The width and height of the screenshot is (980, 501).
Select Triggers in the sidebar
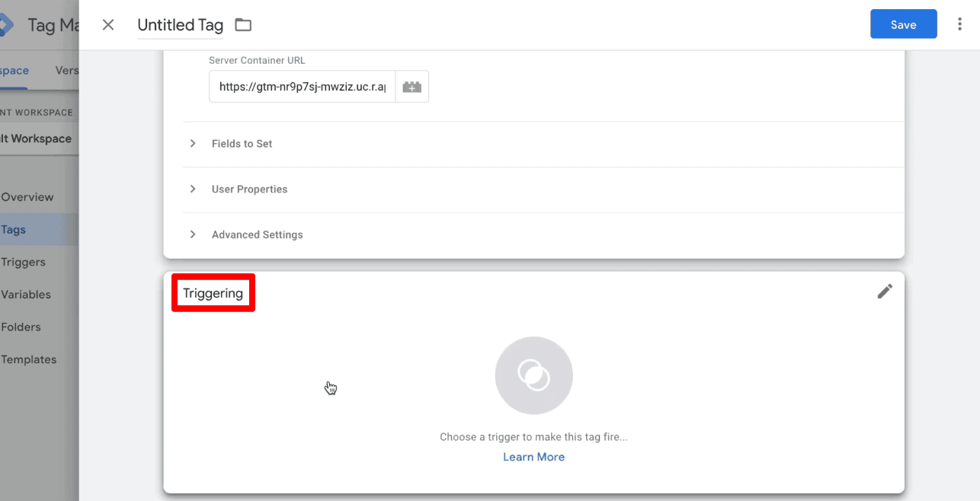coord(24,262)
